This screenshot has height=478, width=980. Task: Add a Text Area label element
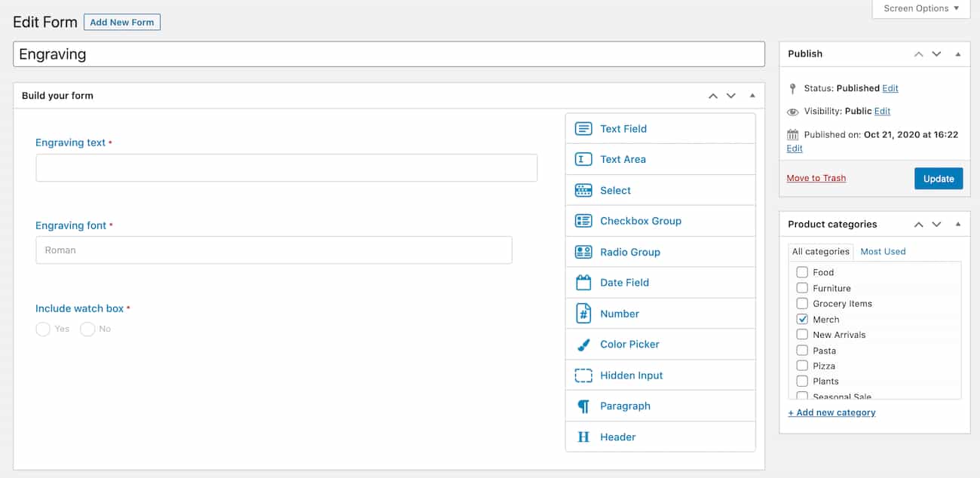click(623, 159)
